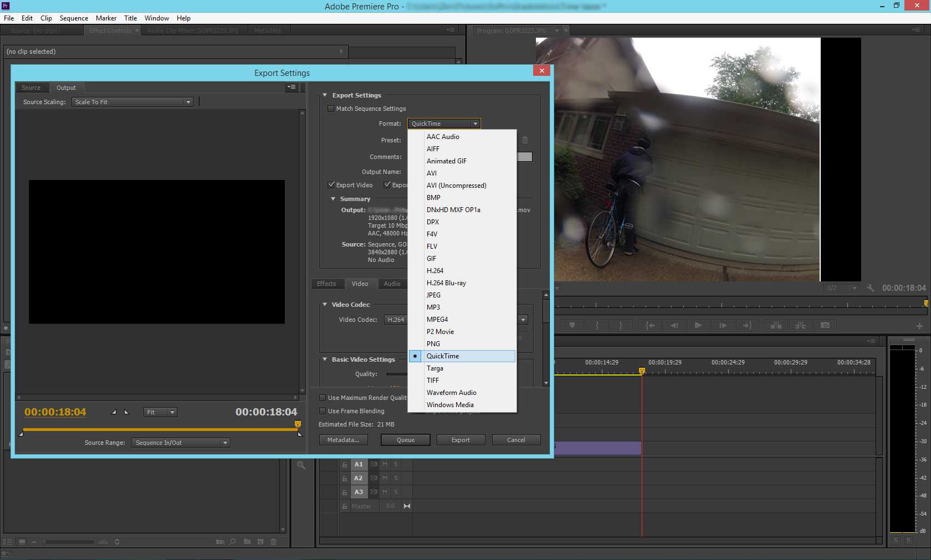Collapse Basic Video Settings section
Screen dimensions: 931x560
point(325,359)
